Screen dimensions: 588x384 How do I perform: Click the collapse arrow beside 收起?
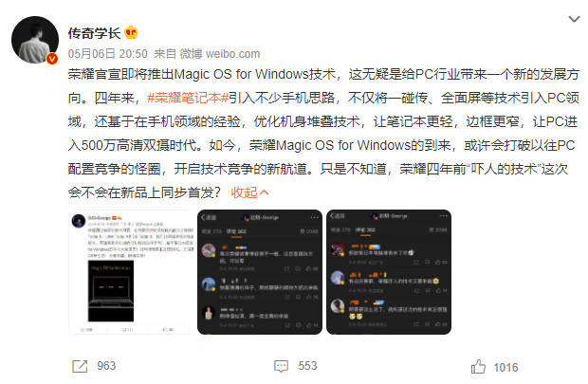(x=264, y=192)
